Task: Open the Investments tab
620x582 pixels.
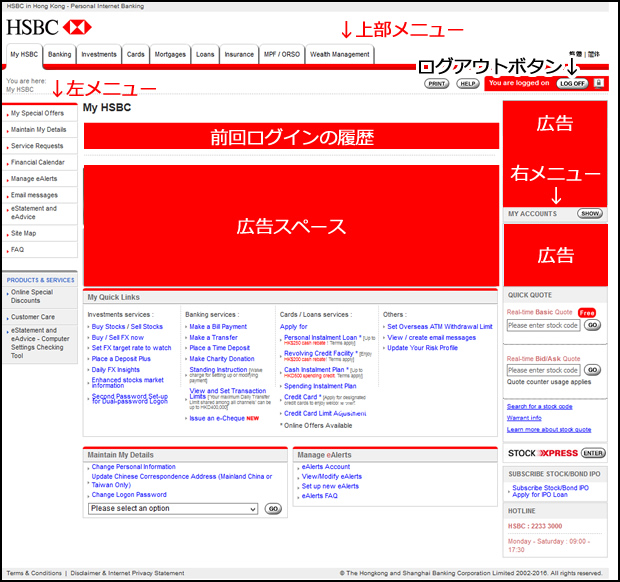Action: coord(99,54)
